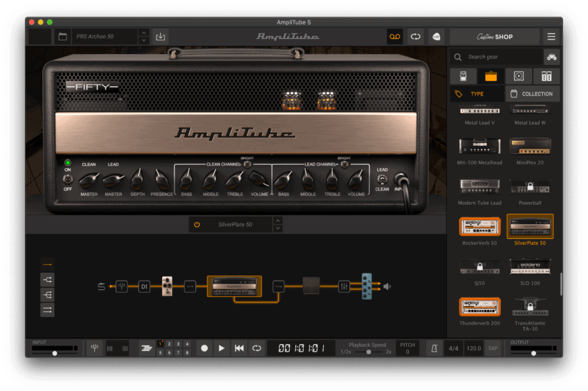Image resolution: width=588 pixels, height=391 pixels.
Task: Click the 120.0 tempo value
Action: (474, 349)
